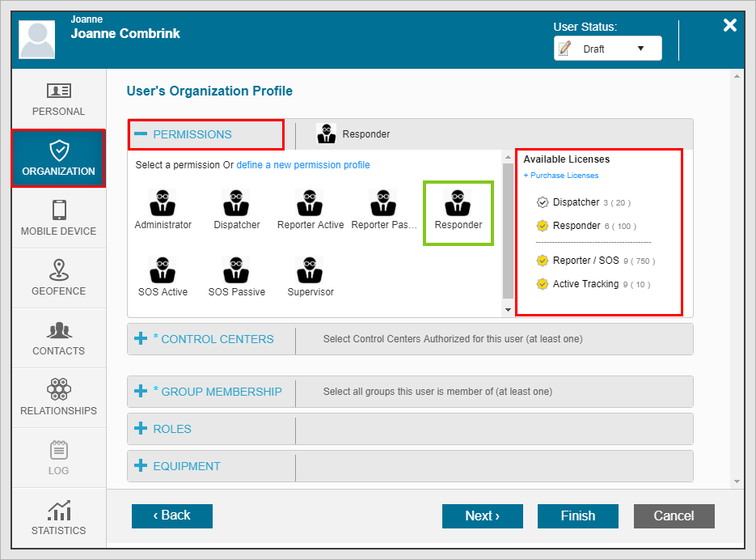Open the define a new permission profile link
Viewport: 756px width, 560px height.
[303, 165]
